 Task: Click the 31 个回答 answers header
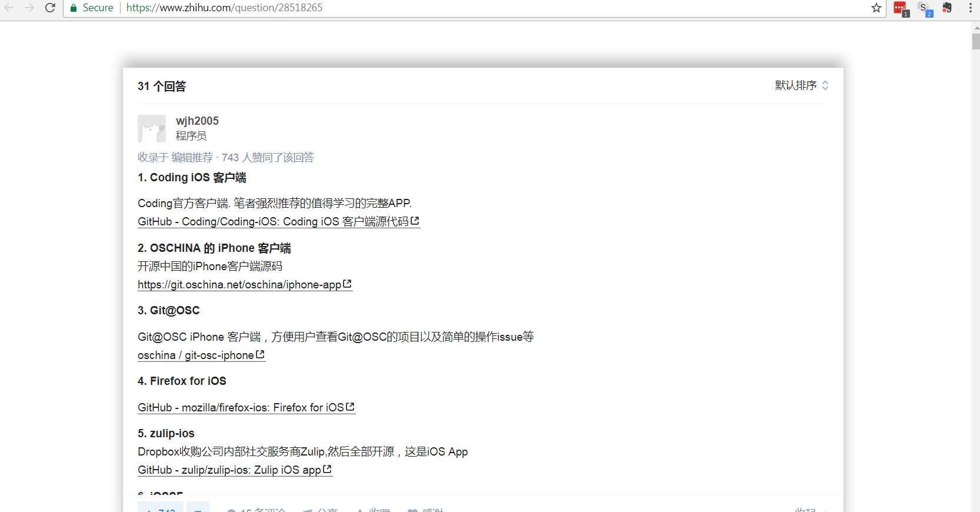[162, 87]
